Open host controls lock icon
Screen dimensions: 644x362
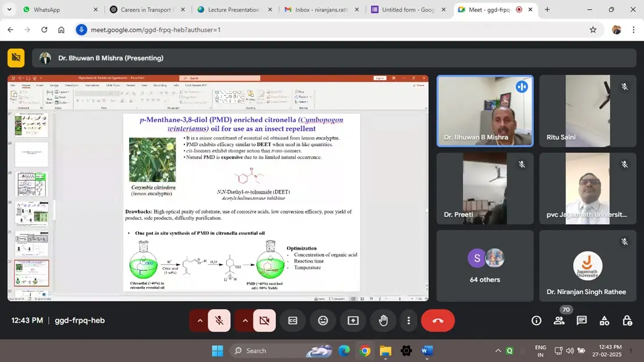(627, 321)
